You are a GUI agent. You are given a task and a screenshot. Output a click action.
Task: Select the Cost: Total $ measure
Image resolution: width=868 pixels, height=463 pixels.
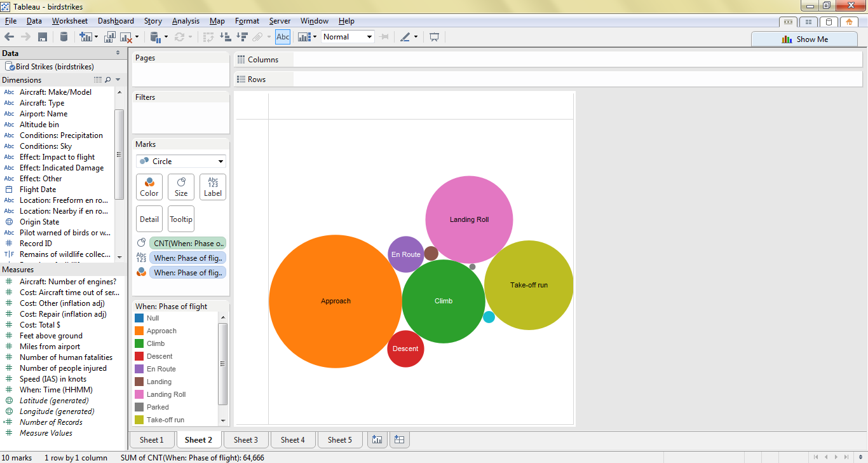[40, 325]
